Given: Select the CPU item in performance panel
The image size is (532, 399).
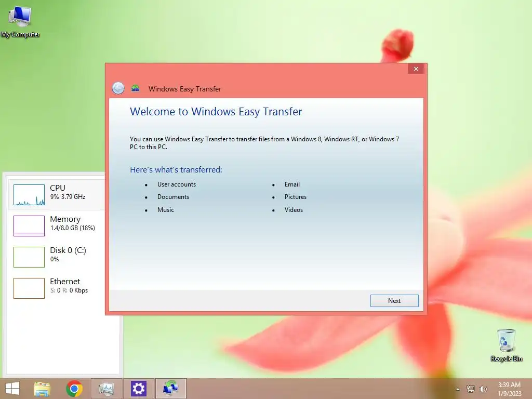Looking at the screenshot, I should tap(57, 194).
